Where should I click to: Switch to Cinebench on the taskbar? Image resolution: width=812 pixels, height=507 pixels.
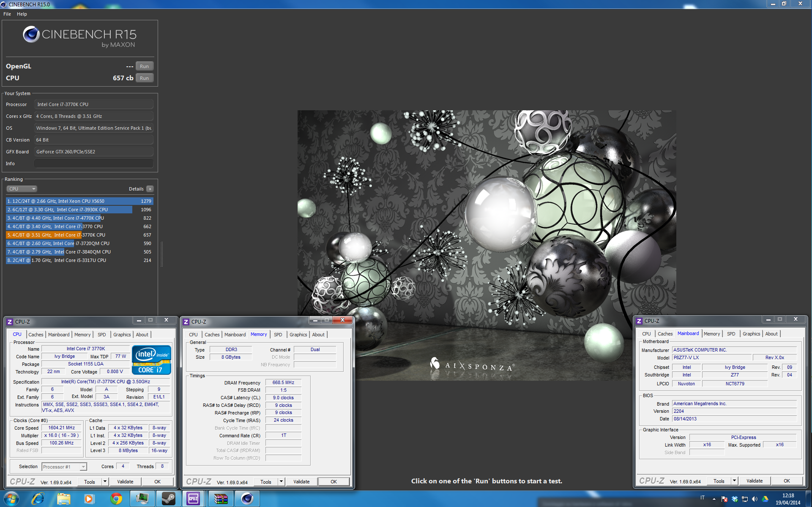[247, 499]
